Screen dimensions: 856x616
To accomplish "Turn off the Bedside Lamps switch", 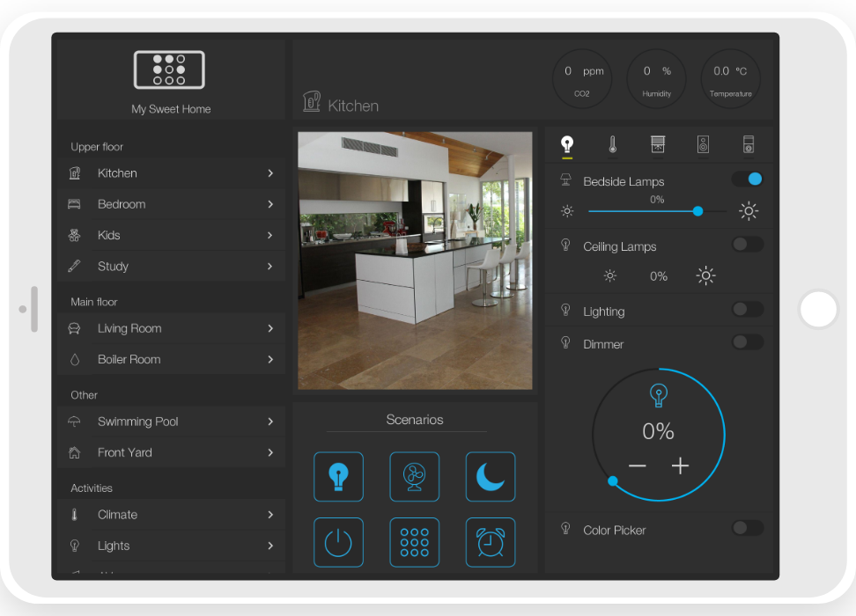I will pos(748,180).
